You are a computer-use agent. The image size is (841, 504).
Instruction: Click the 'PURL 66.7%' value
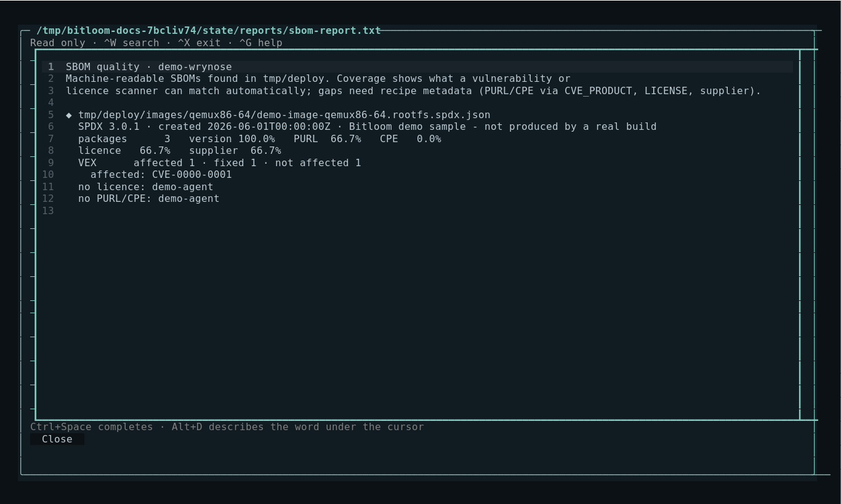(x=328, y=138)
